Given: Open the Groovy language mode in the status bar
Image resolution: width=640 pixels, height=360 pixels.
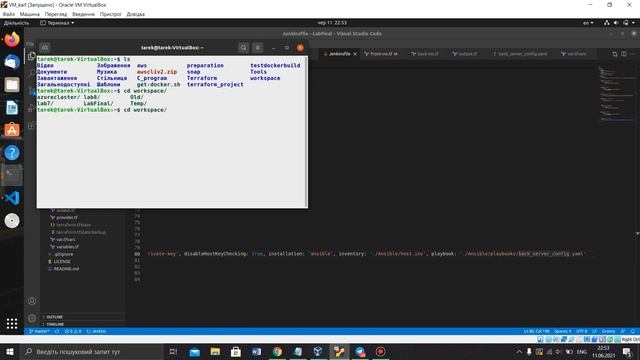Looking at the screenshot, I should tap(608, 331).
